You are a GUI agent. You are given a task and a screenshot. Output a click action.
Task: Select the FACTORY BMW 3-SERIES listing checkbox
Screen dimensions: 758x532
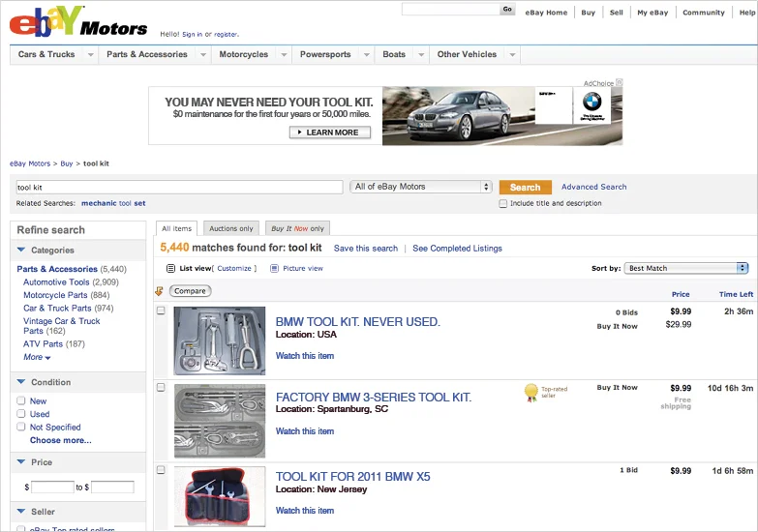click(161, 388)
